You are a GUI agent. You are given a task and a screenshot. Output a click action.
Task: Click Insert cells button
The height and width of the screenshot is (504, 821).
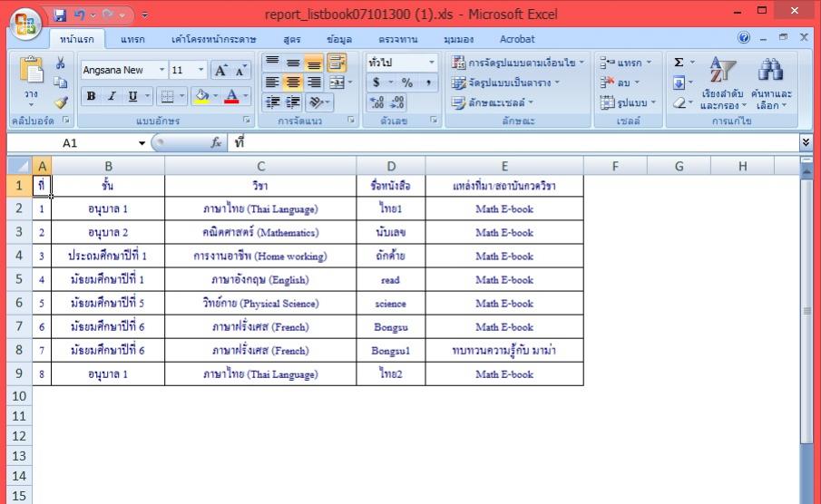pyautogui.click(x=626, y=63)
